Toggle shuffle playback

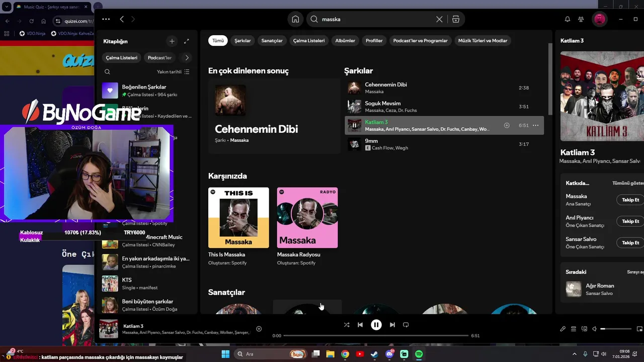pyautogui.click(x=346, y=325)
